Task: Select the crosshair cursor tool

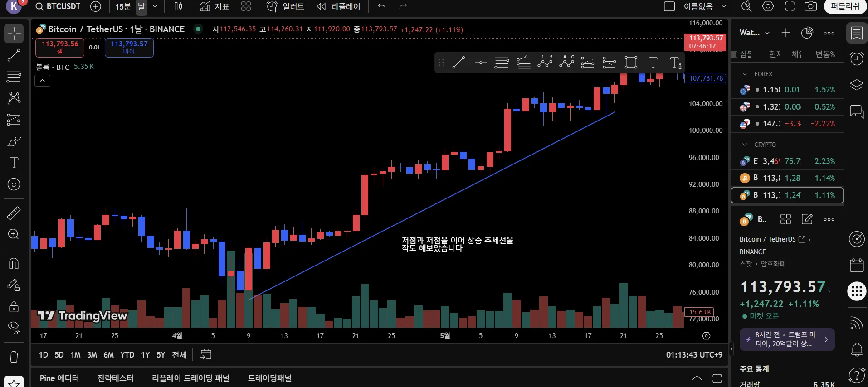Action: (x=14, y=34)
